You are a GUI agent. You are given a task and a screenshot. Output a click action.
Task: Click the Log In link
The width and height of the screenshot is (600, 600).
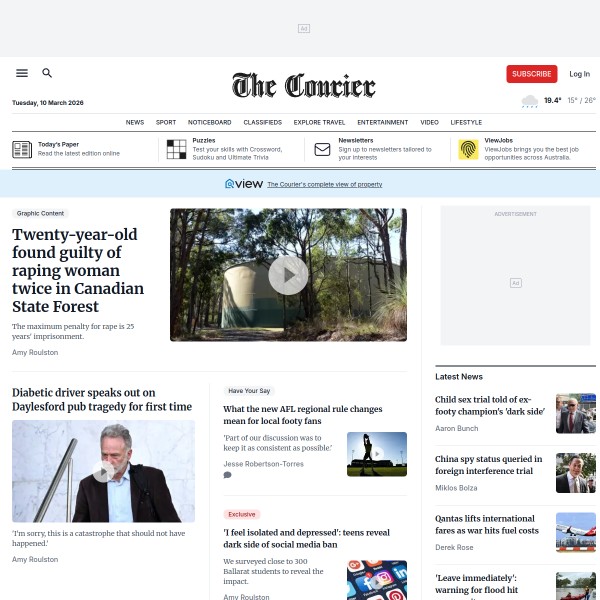pos(579,74)
